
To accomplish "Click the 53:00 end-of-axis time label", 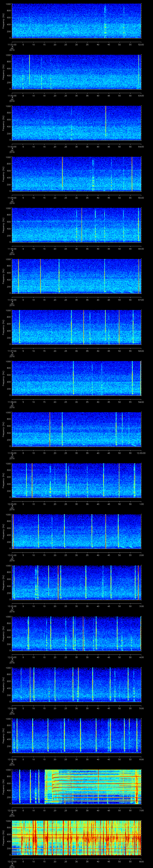I will coord(141,96).
